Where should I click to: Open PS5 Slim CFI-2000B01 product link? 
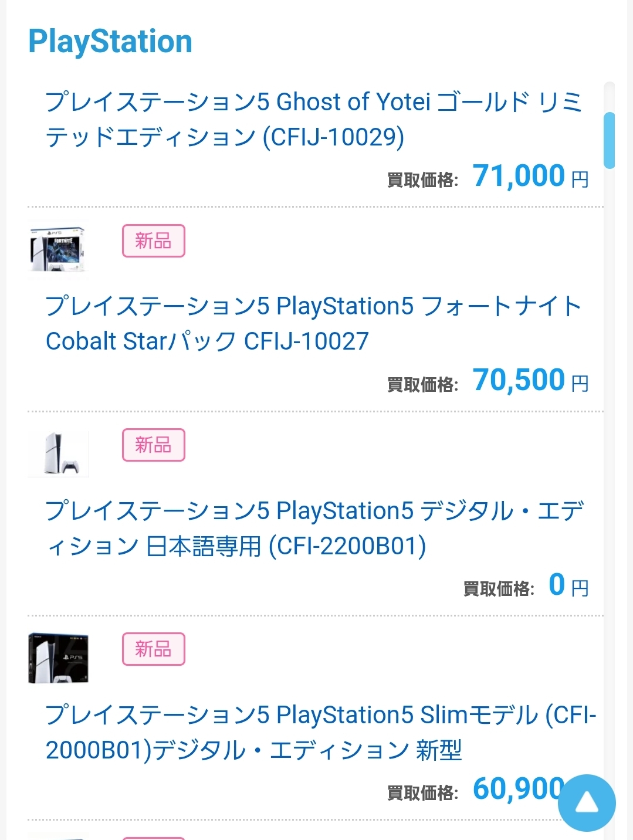pyautogui.click(x=320, y=732)
